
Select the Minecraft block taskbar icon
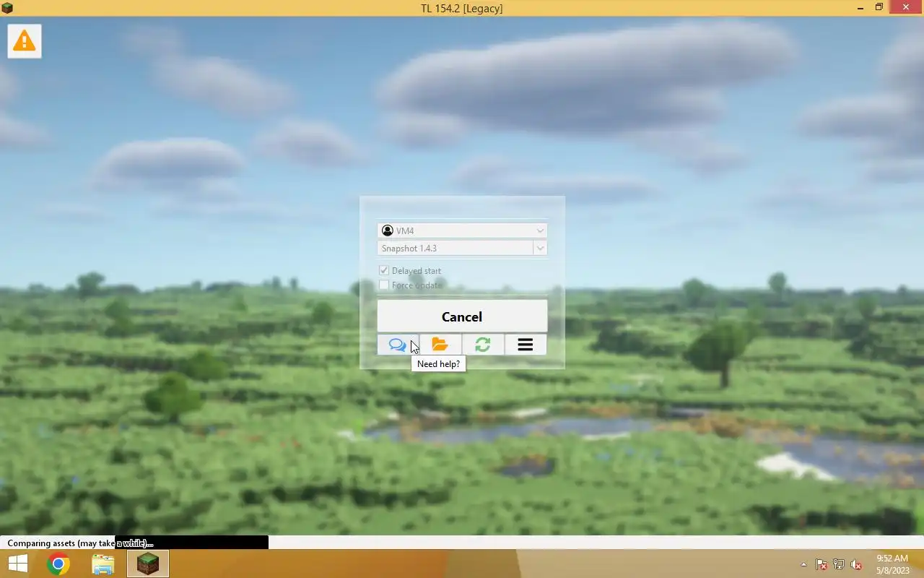(148, 564)
